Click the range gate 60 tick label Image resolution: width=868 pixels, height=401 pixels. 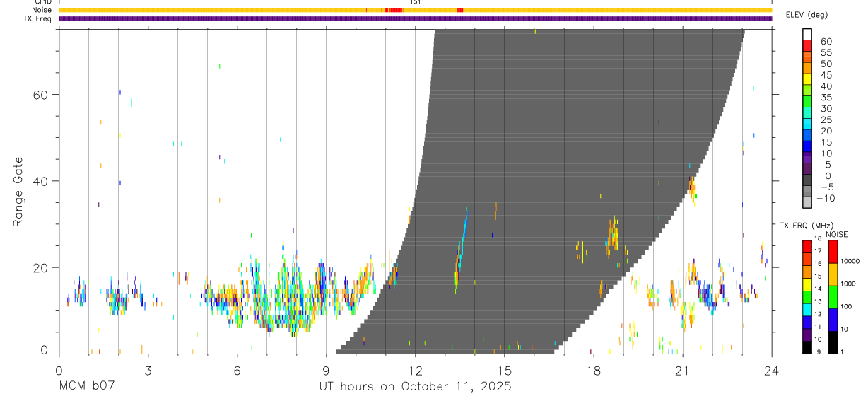click(x=42, y=95)
